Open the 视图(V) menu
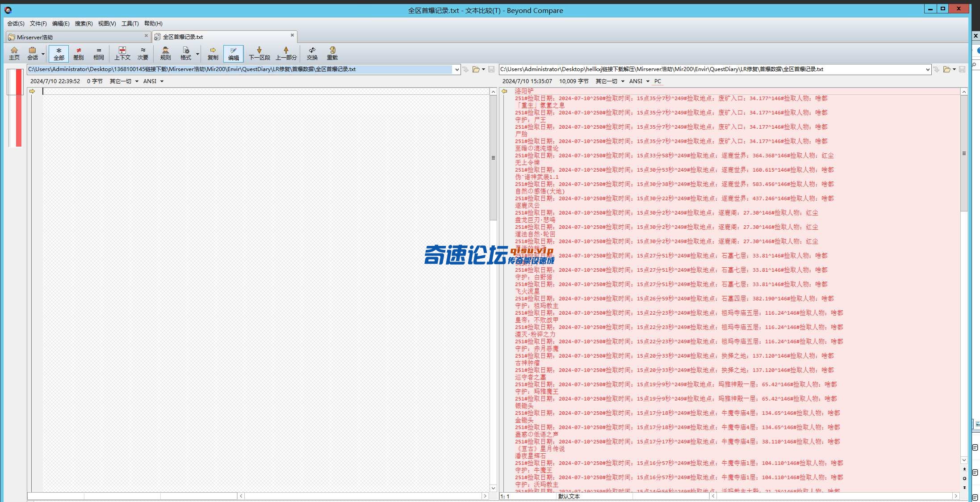The height and width of the screenshot is (502, 980). [x=107, y=24]
